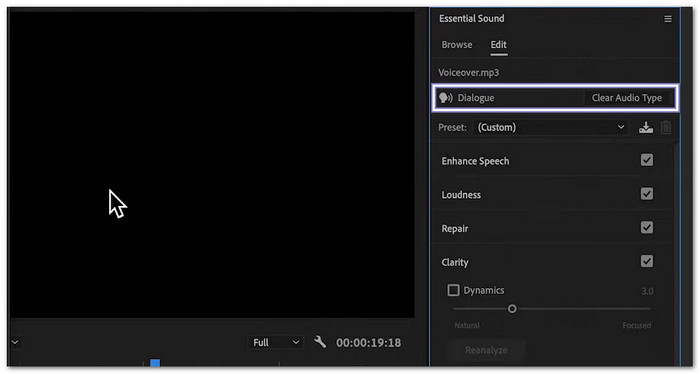Click the Essential Sound panel title

tap(471, 18)
